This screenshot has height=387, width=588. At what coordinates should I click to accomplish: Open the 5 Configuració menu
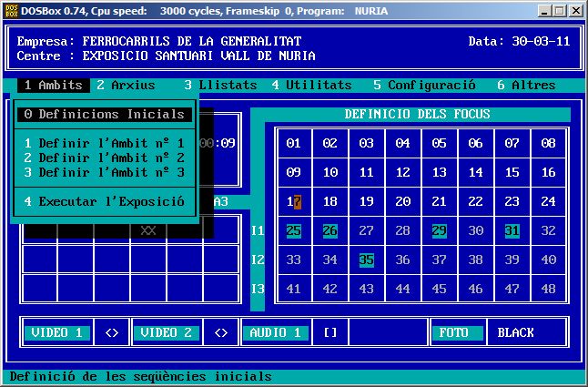point(424,86)
